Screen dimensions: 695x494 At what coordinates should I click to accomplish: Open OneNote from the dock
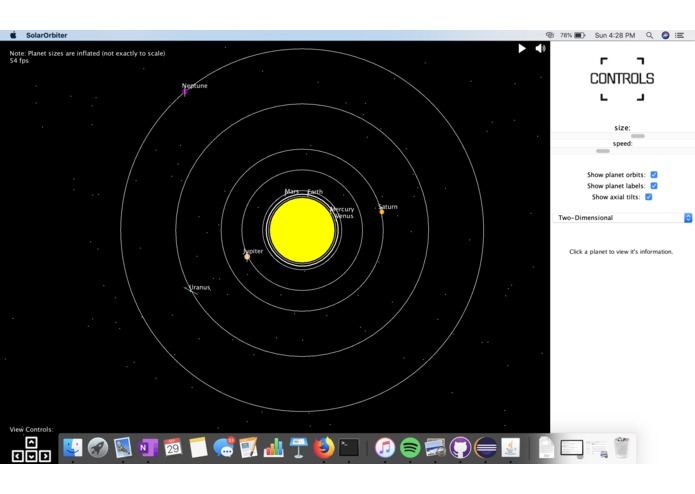pos(148,447)
